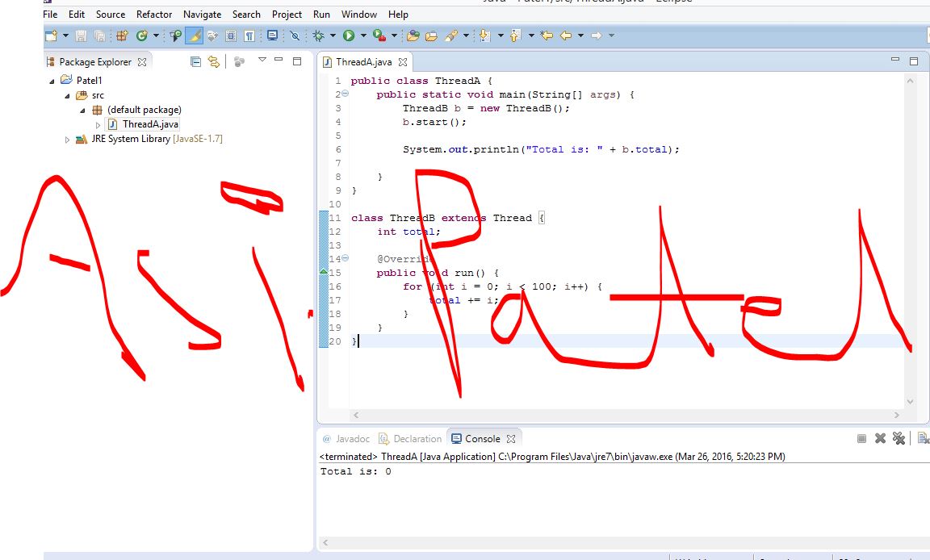930x560 pixels.
Task: Open dropdown arrow next to New icon
Action: [65, 36]
